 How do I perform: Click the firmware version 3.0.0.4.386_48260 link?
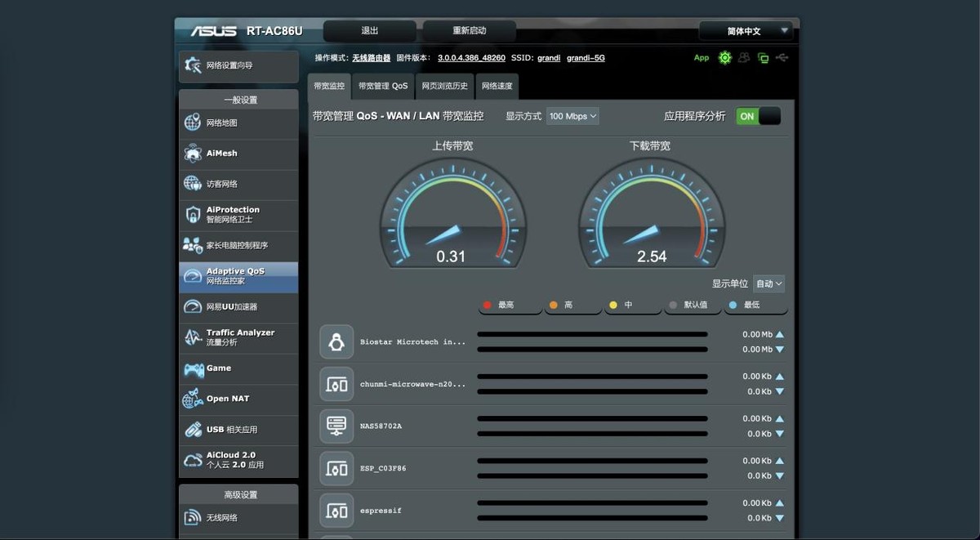pos(471,58)
